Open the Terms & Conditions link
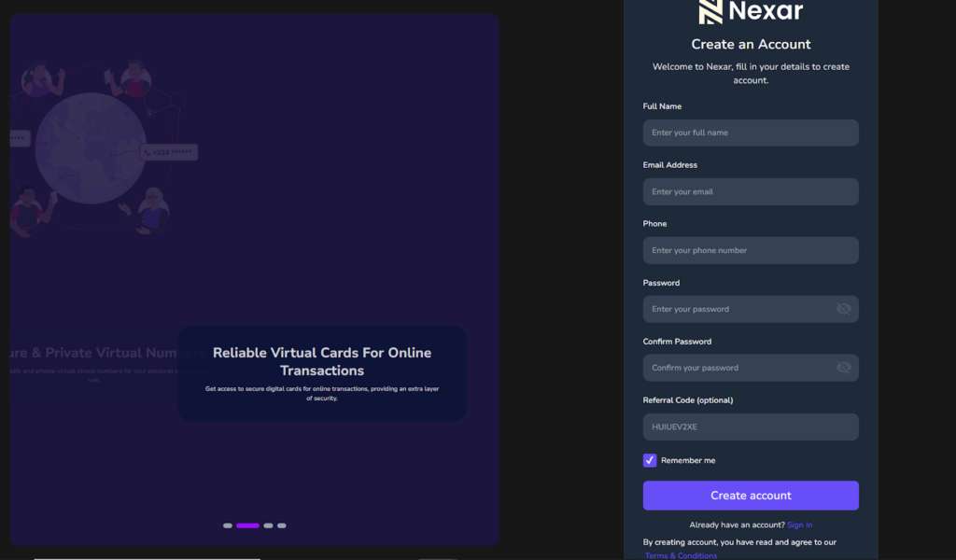The height and width of the screenshot is (560, 956). tap(681, 555)
